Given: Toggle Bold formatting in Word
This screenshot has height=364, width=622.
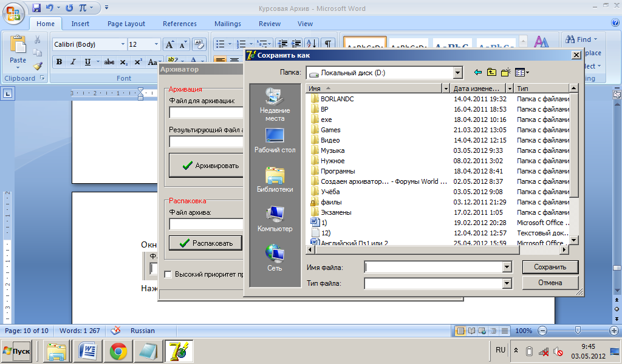Looking at the screenshot, I should 59,62.
